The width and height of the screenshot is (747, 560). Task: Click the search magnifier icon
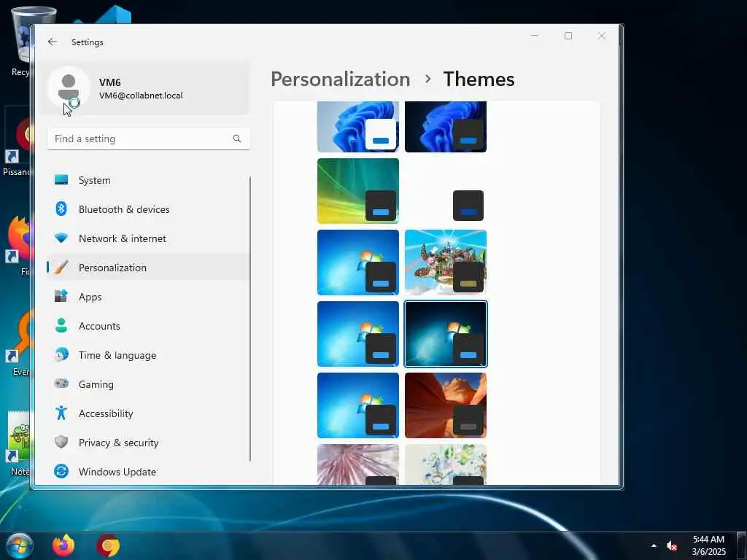[x=237, y=139]
